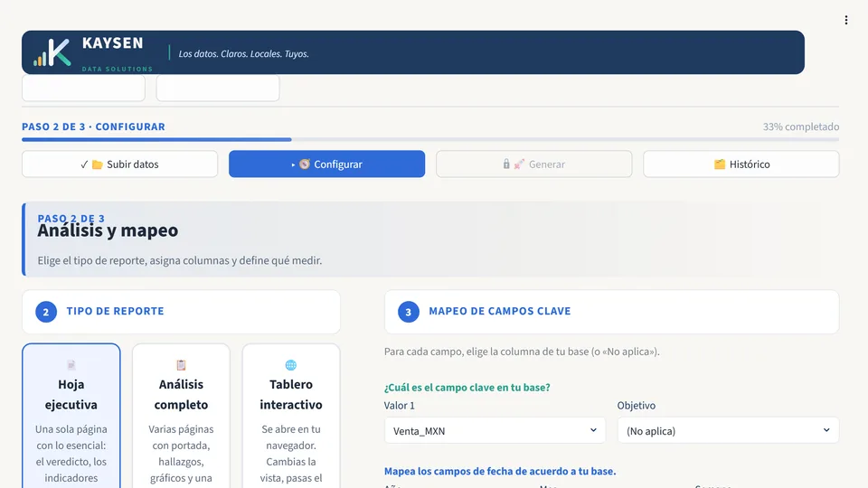Screen dimensions: 868x488
Task: Click the chevron in the Objetivo combo box
Action: click(x=826, y=430)
